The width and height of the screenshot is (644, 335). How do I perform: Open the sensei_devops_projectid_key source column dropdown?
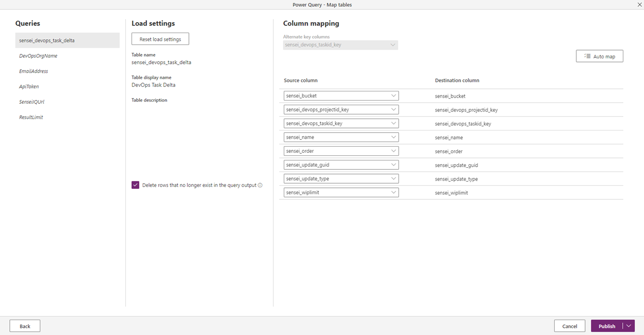341,109
